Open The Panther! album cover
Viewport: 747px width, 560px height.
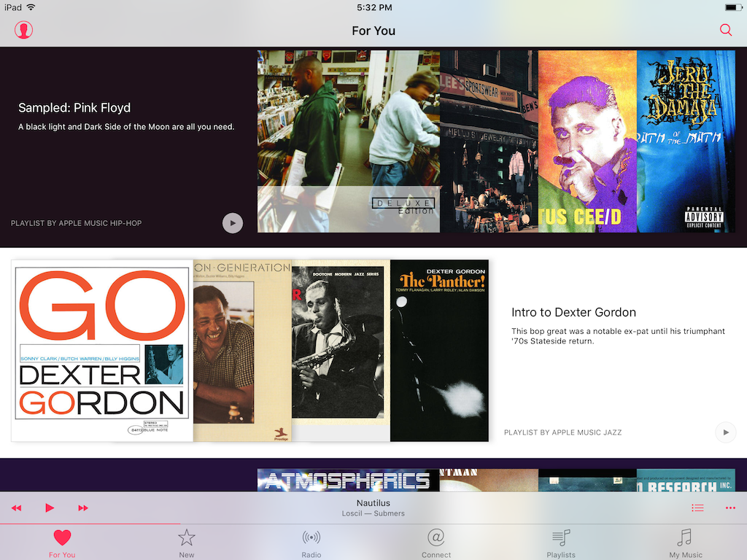coord(439,351)
